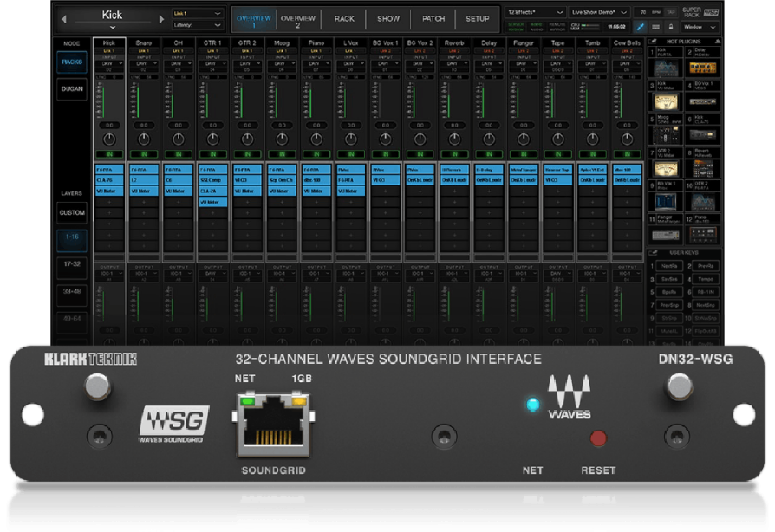Open the Live Show Demo snapshot dropdown

(599, 12)
